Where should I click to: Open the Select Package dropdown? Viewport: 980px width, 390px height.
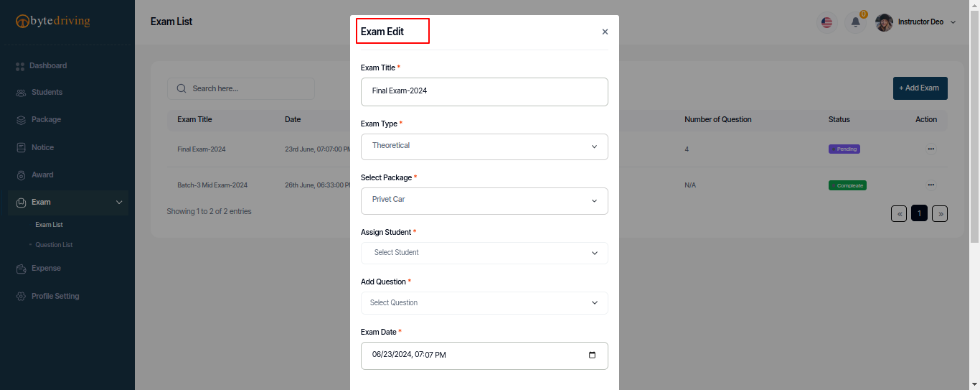pos(484,201)
